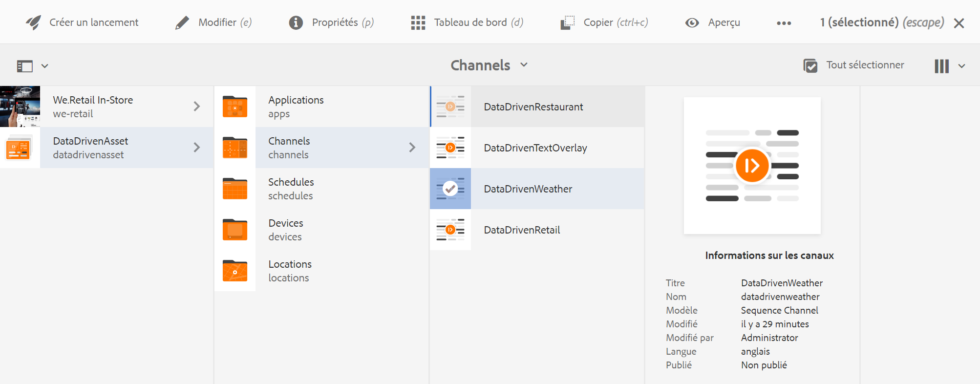This screenshot has height=384, width=980.
Task: Open Propriétés via the info icon
Action: point(296,22)
